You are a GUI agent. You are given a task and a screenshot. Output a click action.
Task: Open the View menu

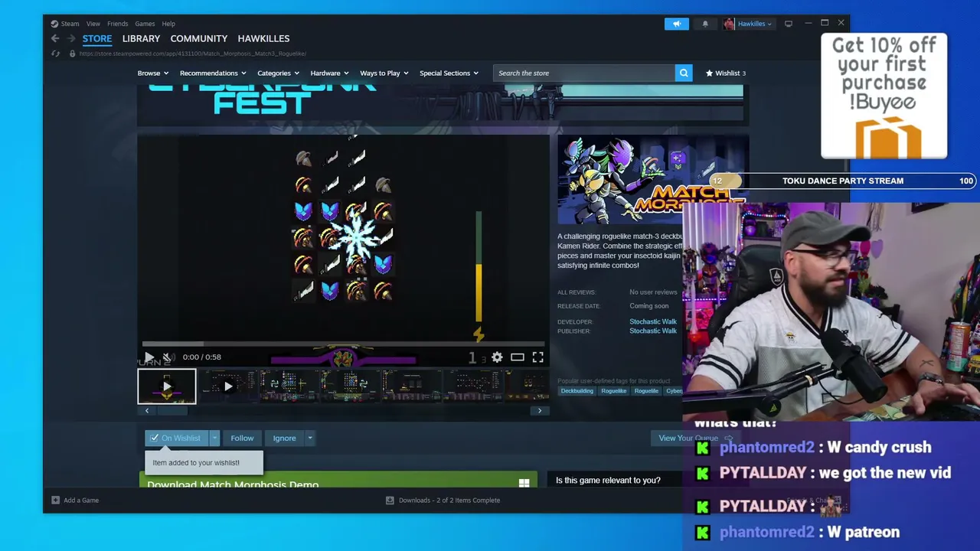point(93,24)
